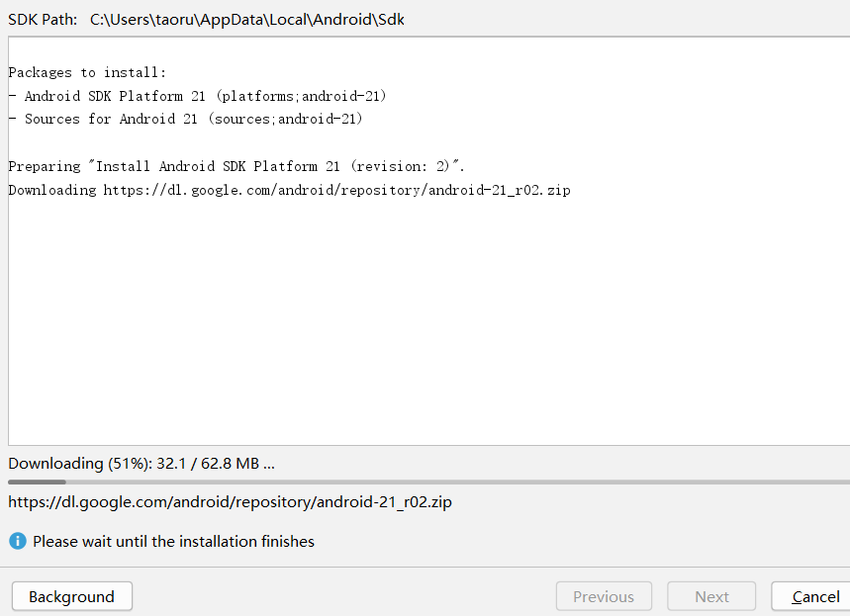Click the android-21_r02.zip URL below the progress bar

[x=230, y=501]
